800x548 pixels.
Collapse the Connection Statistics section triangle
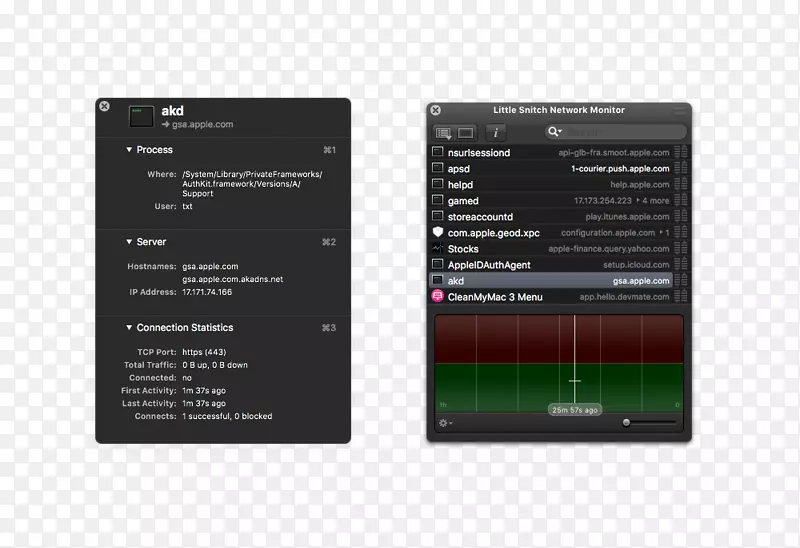(129, 328)
